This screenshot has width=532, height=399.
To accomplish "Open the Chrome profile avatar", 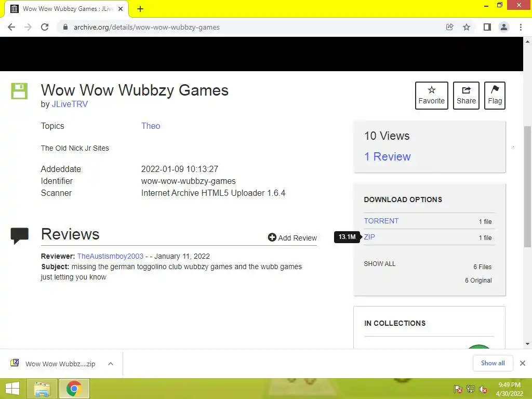I will pos(504,27).
